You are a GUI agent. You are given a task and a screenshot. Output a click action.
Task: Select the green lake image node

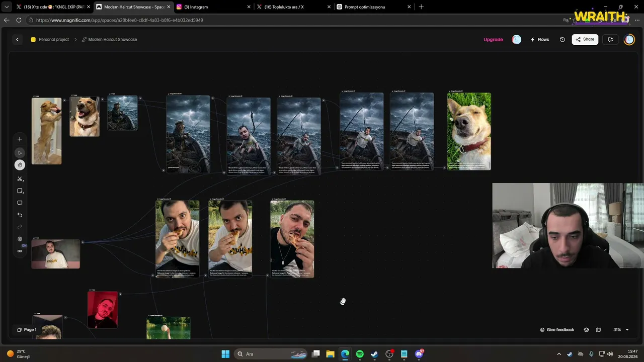[x=169, y=328]
